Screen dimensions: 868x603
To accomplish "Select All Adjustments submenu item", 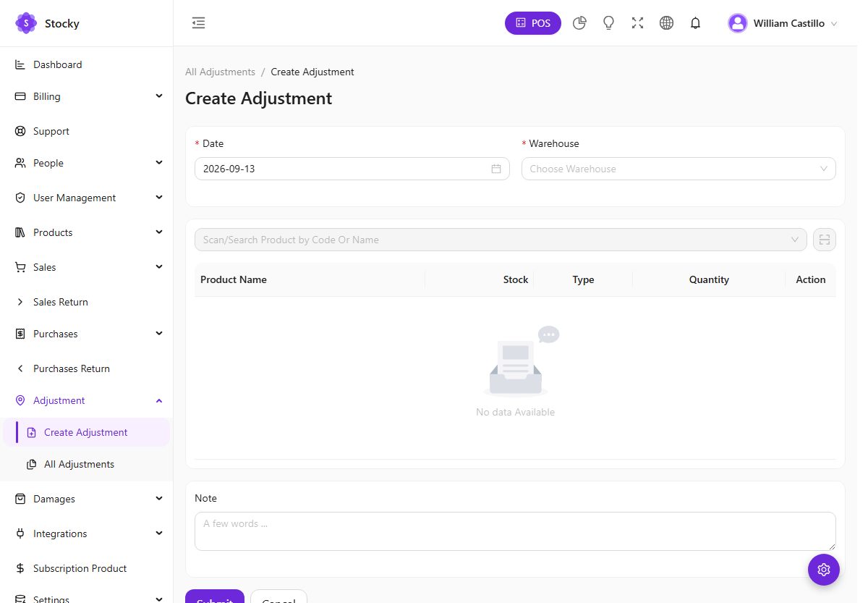I will click(x=87, y=464).
